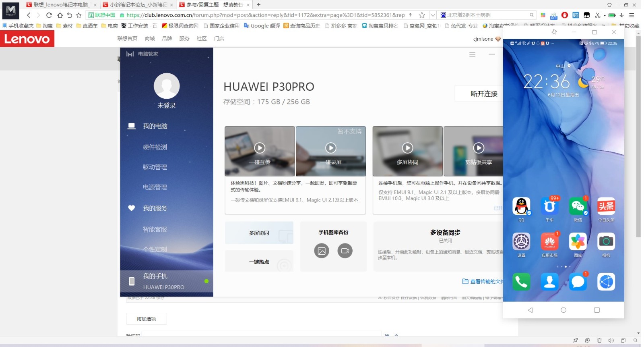Screen dimensions: 644x347
Task: Tap the phone's recent apps square
Action: point(597,310)
